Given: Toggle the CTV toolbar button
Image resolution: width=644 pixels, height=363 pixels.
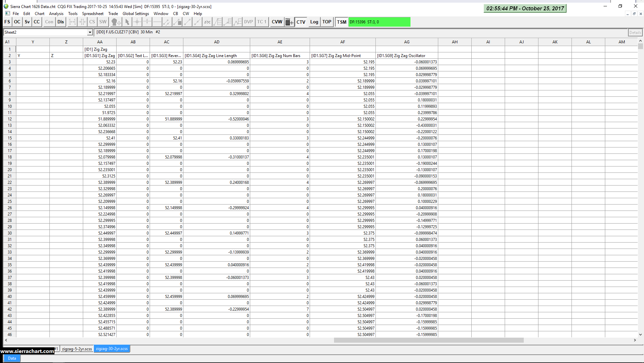Looking at the screenshot, I should click(x=301, y=22).
